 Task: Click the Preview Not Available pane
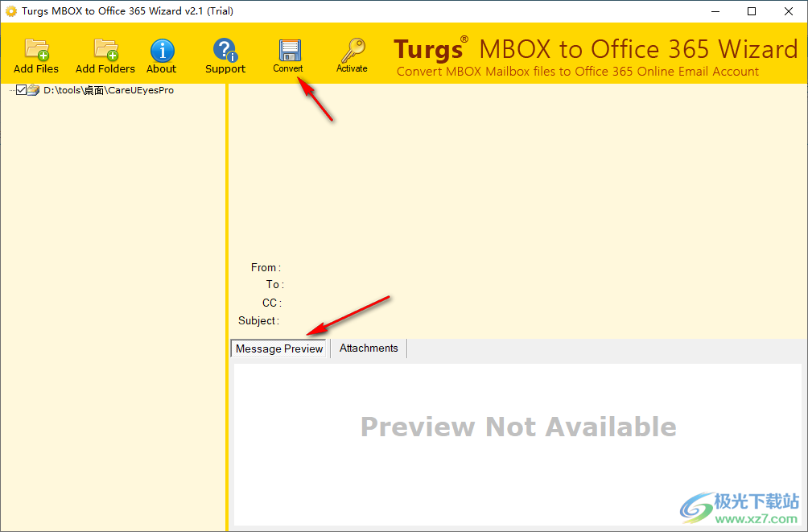(518, 444)
